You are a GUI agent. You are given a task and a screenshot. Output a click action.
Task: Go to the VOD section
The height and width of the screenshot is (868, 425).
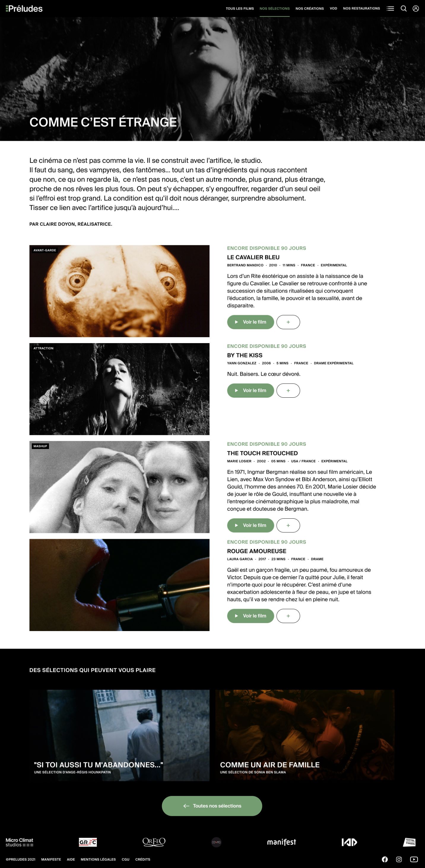coord(333,8)
